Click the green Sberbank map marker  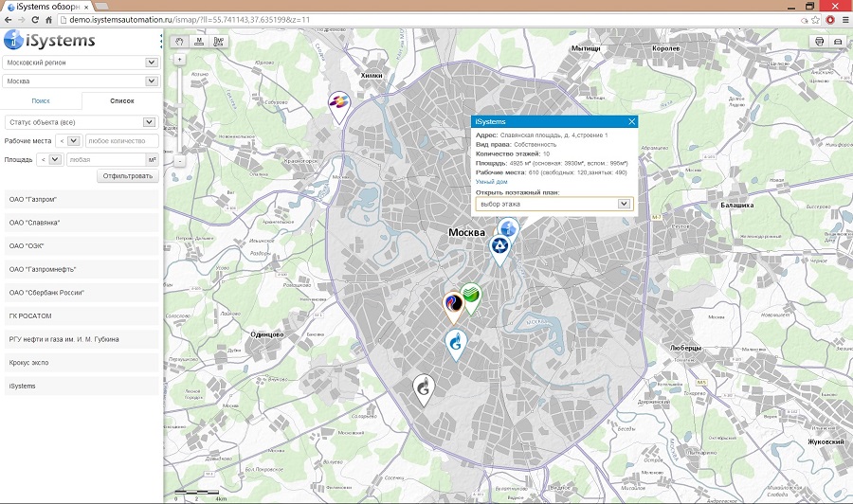coord(470,297)
